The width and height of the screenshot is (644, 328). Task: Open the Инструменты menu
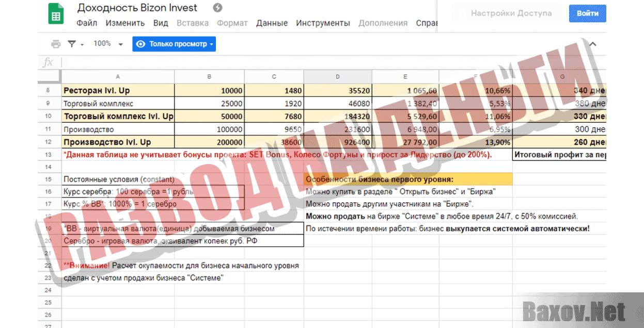click(322, 23)
